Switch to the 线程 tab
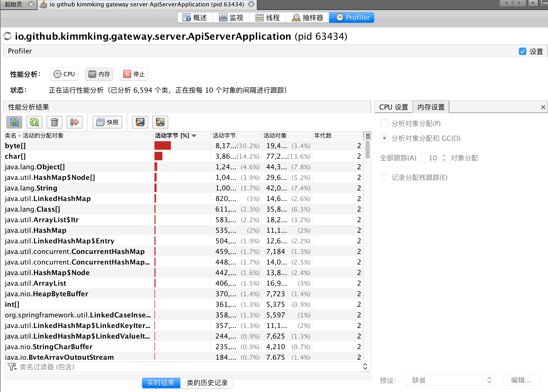This screenshot has height=392, width=548. click(x=268, y=18)
